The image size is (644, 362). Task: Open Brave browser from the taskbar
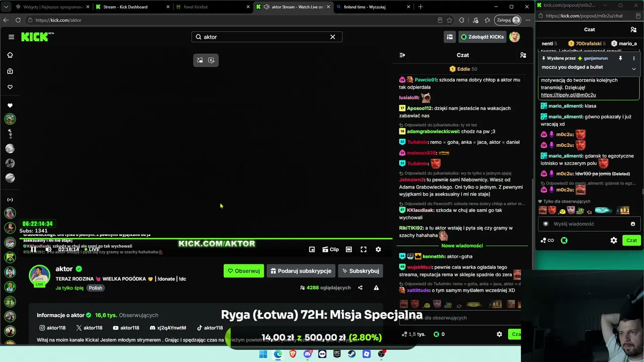(293, 354)
